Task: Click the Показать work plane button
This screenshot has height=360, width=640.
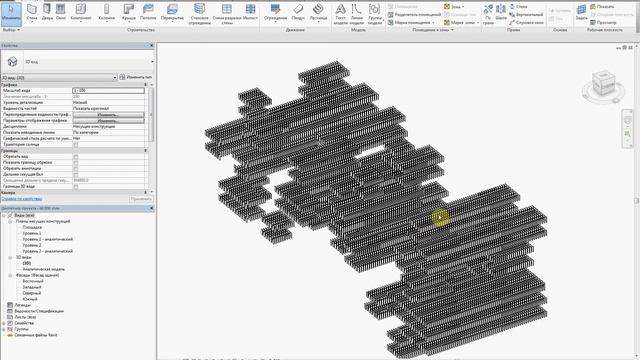Action: pyautogui.click(x=602, y=7)
